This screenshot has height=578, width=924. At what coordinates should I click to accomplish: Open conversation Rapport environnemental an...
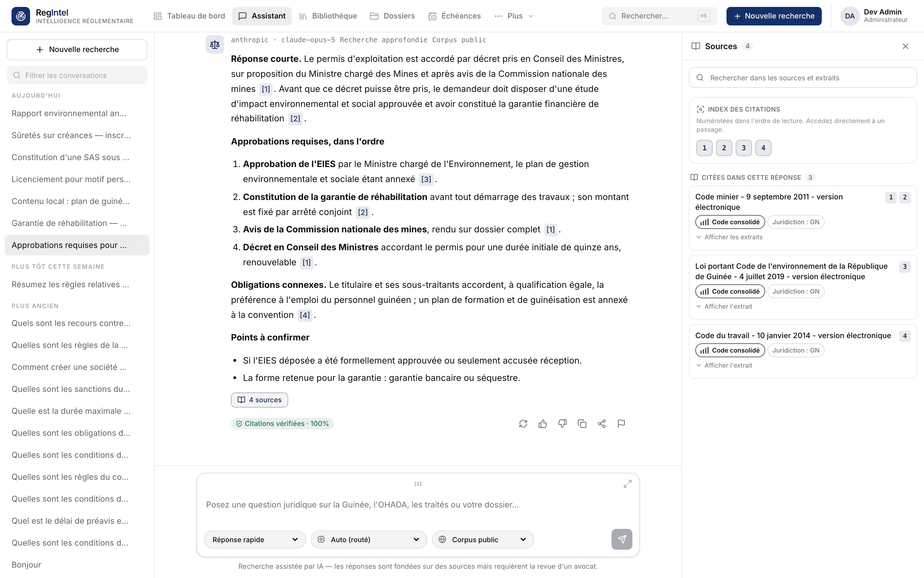point(77,114)
